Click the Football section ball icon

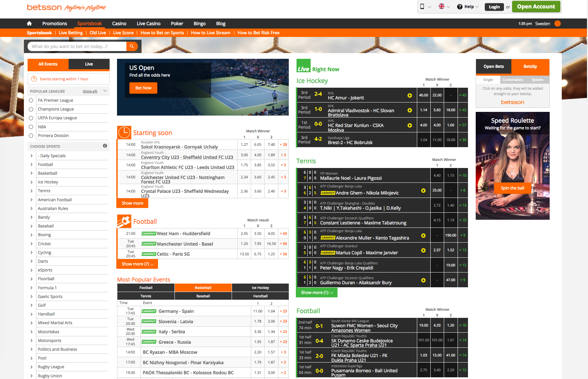coord(124,221)
